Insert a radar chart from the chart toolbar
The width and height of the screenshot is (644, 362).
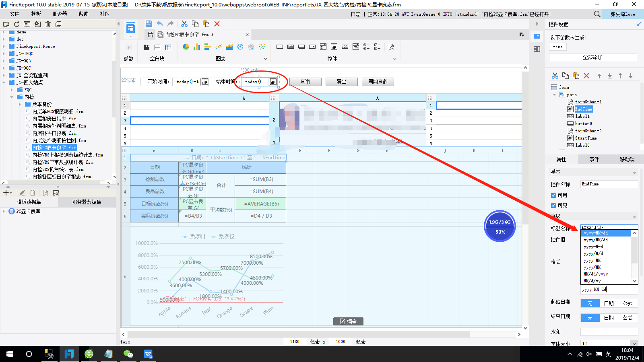click(251, 47)
